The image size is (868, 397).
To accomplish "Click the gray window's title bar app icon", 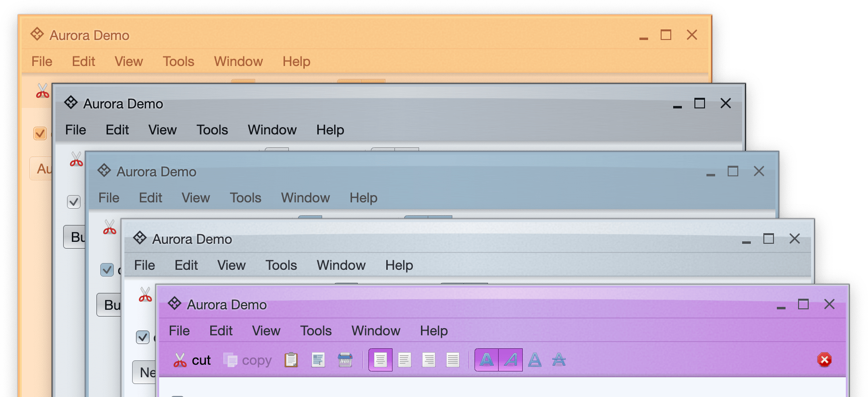I will tap(71, 103).
